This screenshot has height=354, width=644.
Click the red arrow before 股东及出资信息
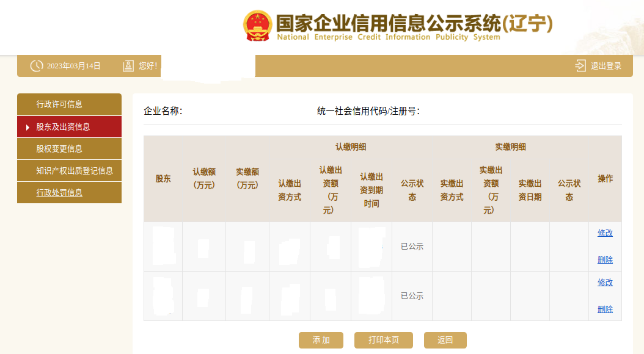click(27, 128)
